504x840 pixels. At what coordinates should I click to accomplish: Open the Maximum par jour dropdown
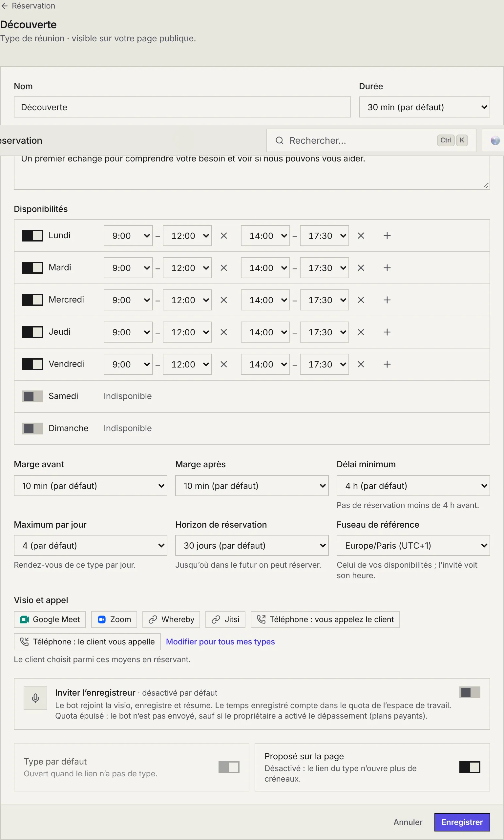[x=90, y=546]
